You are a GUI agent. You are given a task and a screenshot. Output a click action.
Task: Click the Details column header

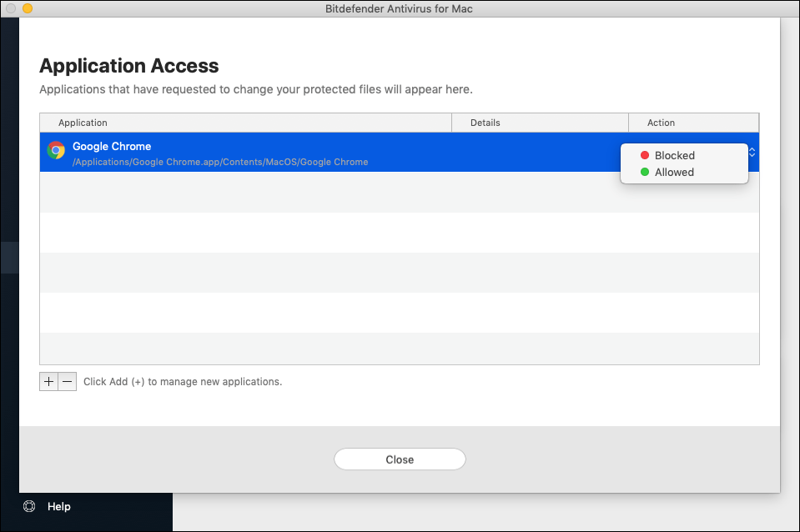[486, 123]
